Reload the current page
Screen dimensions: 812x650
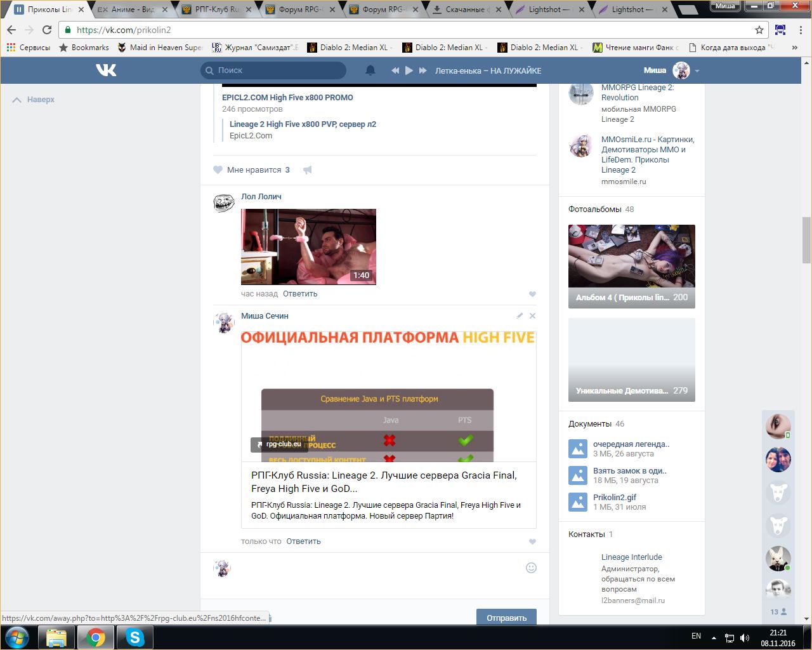47,30
